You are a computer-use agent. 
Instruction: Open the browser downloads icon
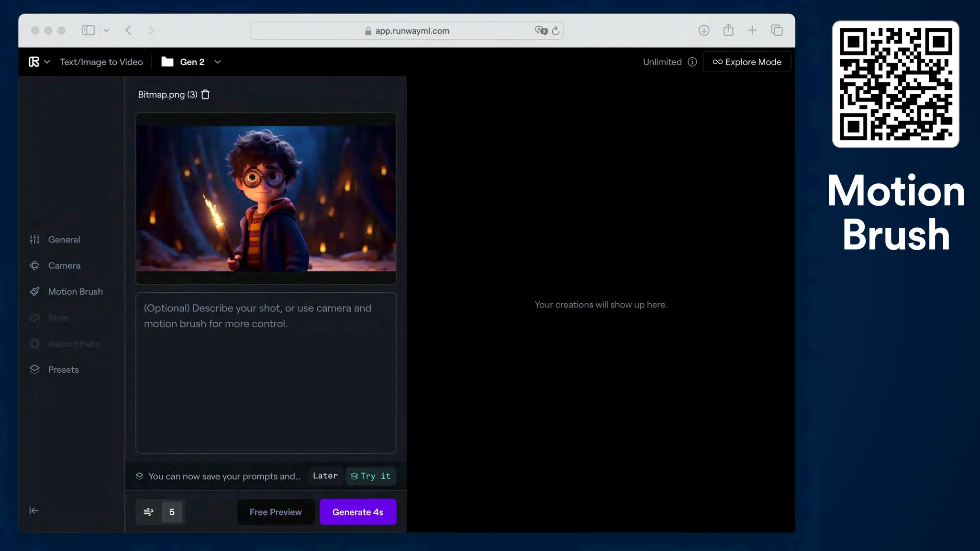[703, 31]
